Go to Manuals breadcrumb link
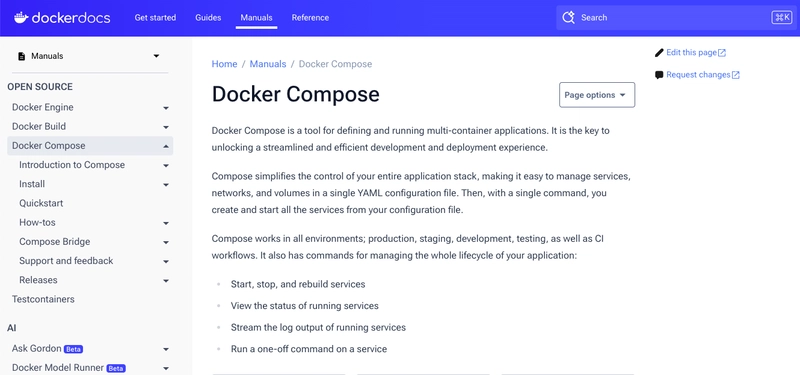 pos(268,64)
